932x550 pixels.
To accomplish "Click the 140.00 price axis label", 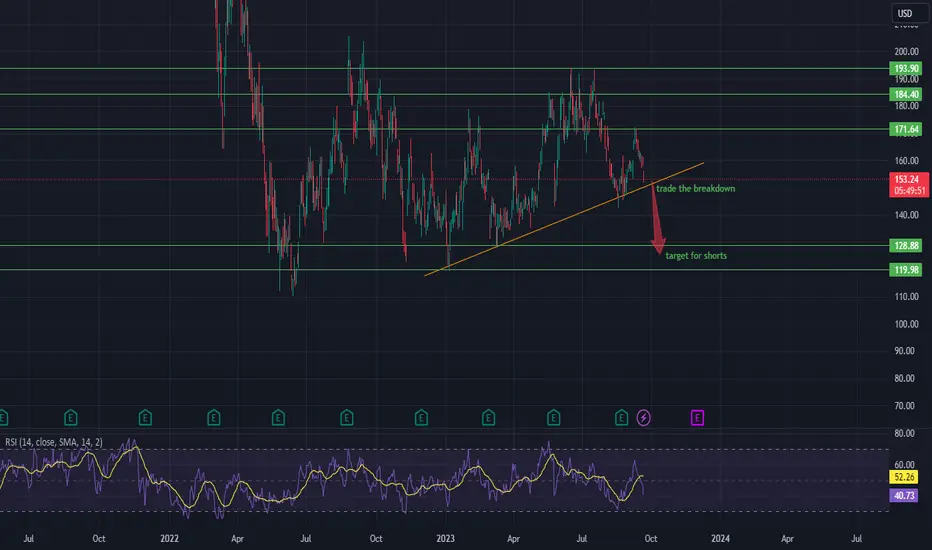I will (x=906, y=215).
